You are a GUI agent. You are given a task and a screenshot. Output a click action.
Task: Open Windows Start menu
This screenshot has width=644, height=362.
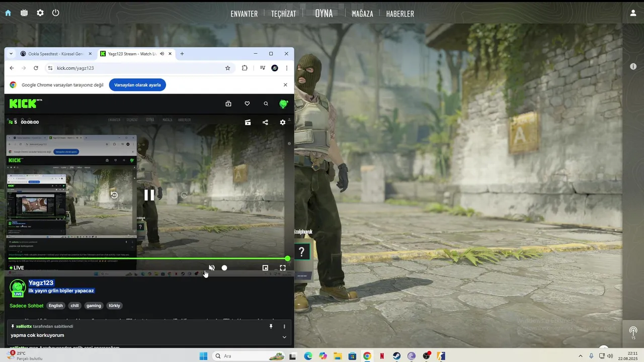click(203, 356)
